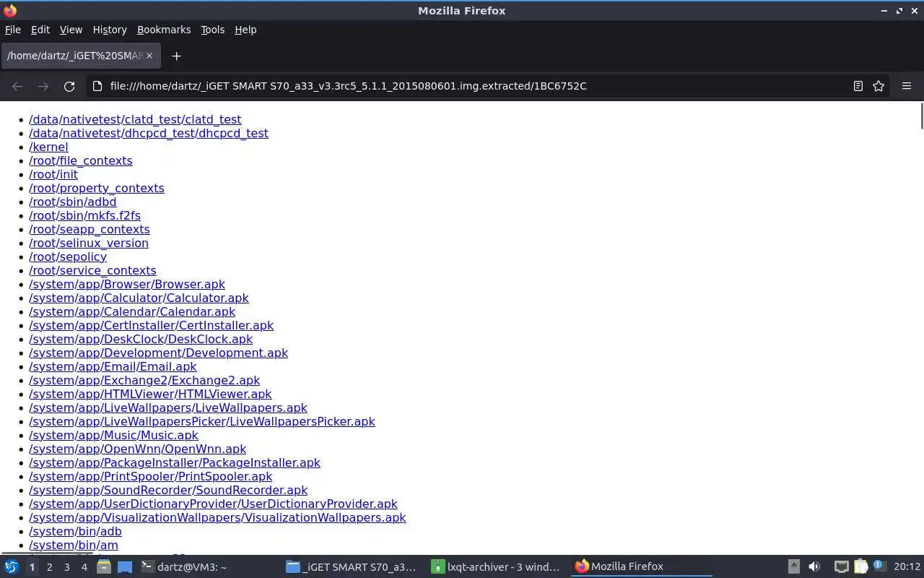Open the Browser.apk link
924x578 pixels.
[127, 284]
